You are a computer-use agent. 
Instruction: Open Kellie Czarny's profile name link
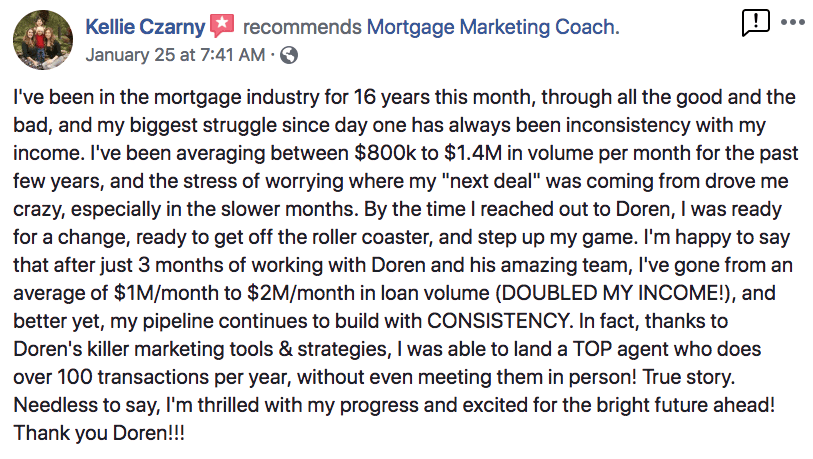coord(145,27)
